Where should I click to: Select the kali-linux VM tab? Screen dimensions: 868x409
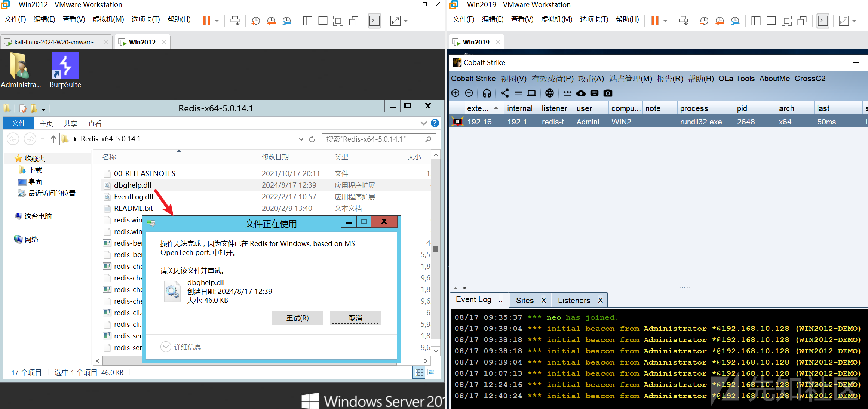(57, 42)
